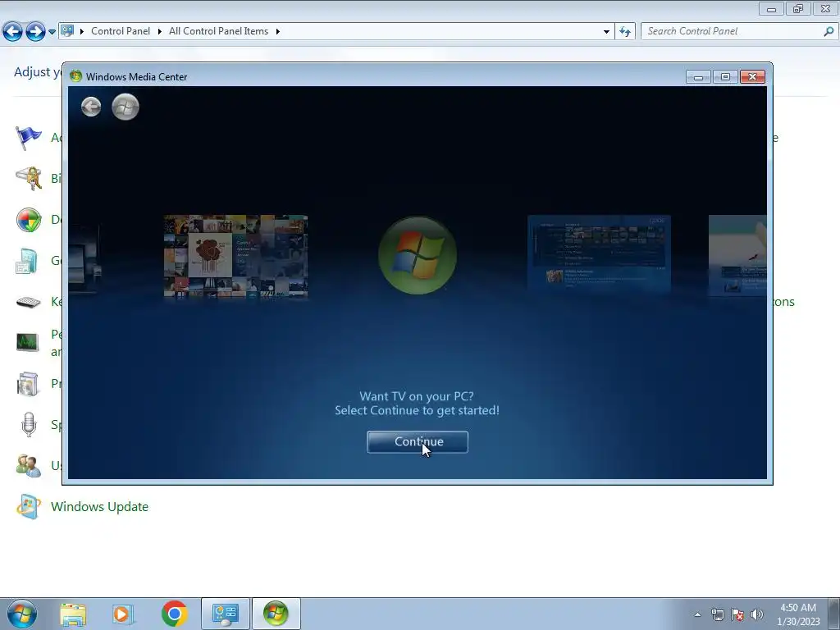Open Windows Start menu orb

[22, 614]
